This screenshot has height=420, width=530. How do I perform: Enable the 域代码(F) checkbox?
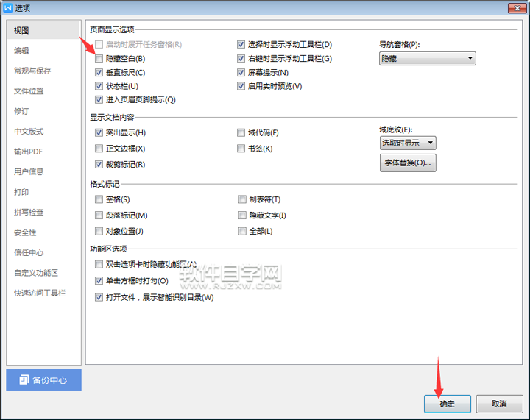point(241,132)
